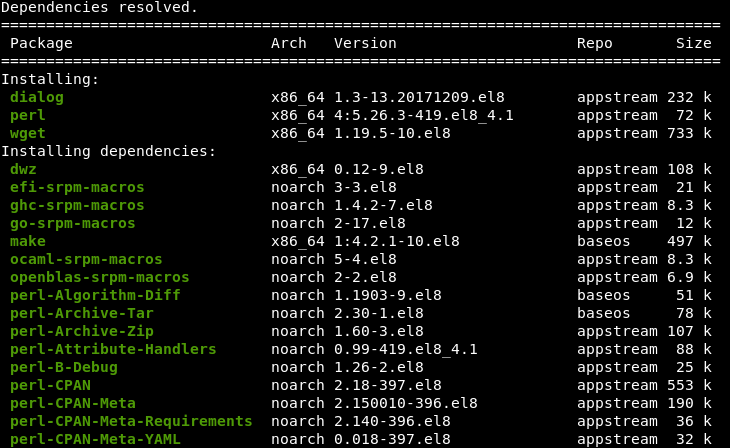Click the 'Installing dependencies:' label
Screen dimensions: 730x448
coord(108,151)
